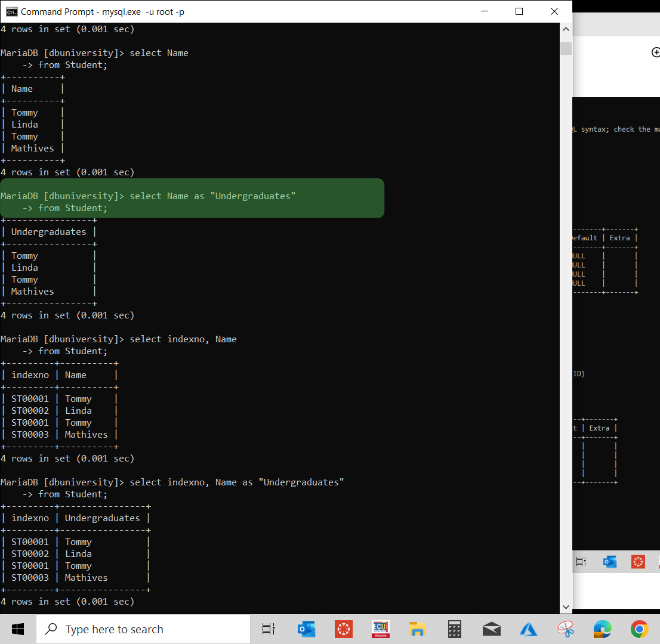
Task: Open Task View
Action: click(x=268, y=628)
